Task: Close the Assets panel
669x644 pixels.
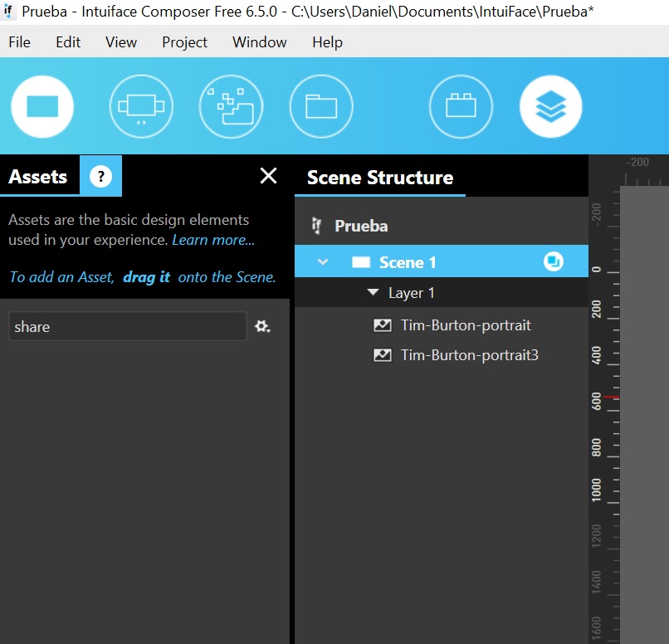Action: [x=268, y=176]
